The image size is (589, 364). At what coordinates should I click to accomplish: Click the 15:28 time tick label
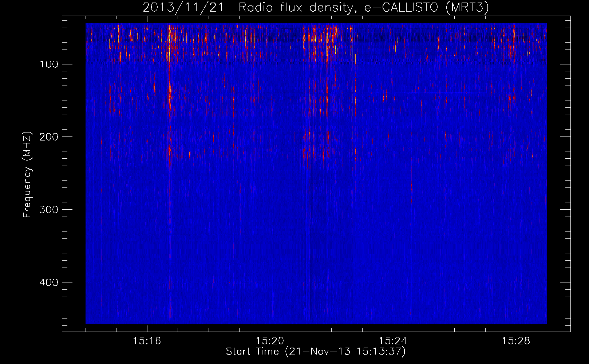pos(516,341)
